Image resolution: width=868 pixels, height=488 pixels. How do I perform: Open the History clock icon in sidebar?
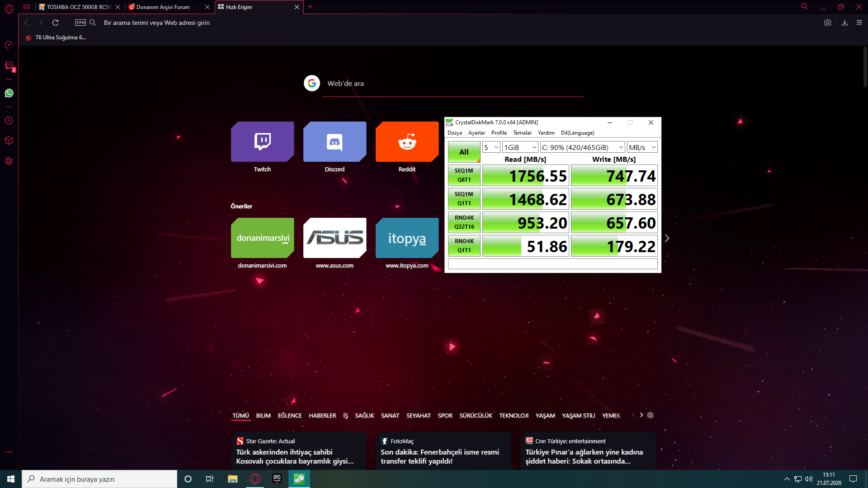[9, 121]
